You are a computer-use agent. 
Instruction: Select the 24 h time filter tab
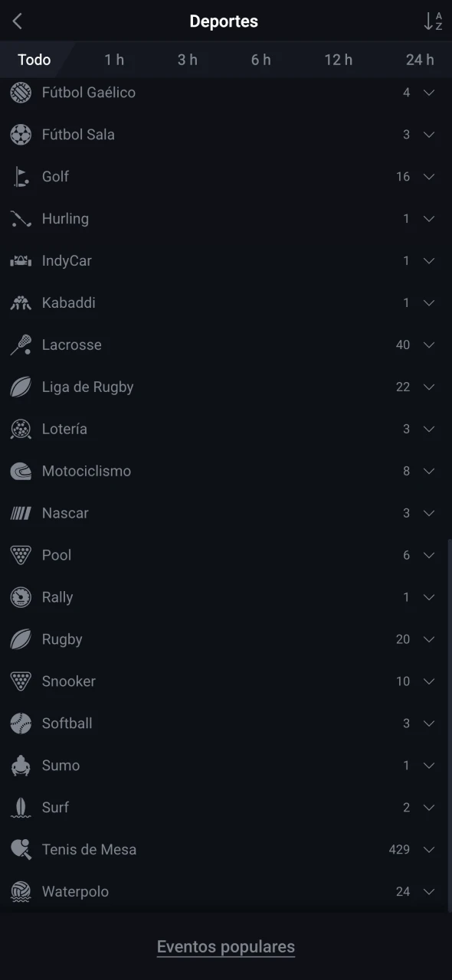420,60
